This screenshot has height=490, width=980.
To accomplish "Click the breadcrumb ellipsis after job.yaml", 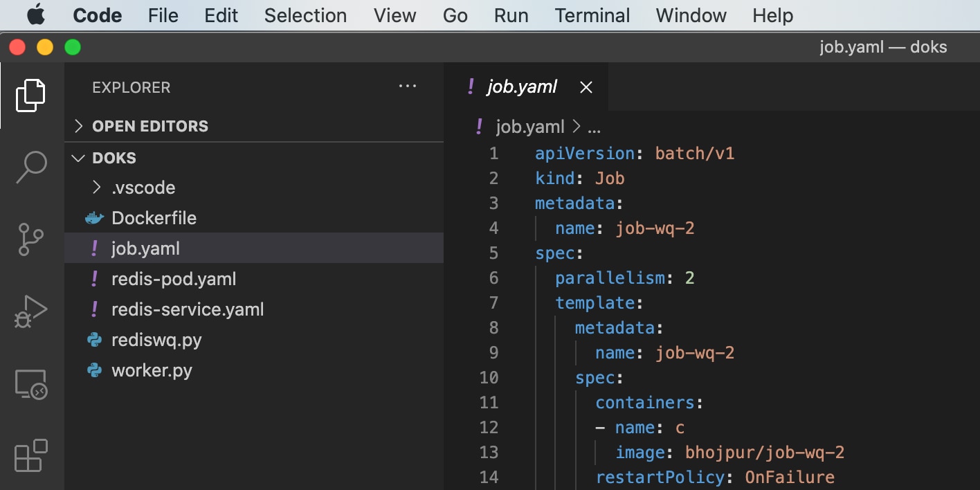I will point(593,127).
